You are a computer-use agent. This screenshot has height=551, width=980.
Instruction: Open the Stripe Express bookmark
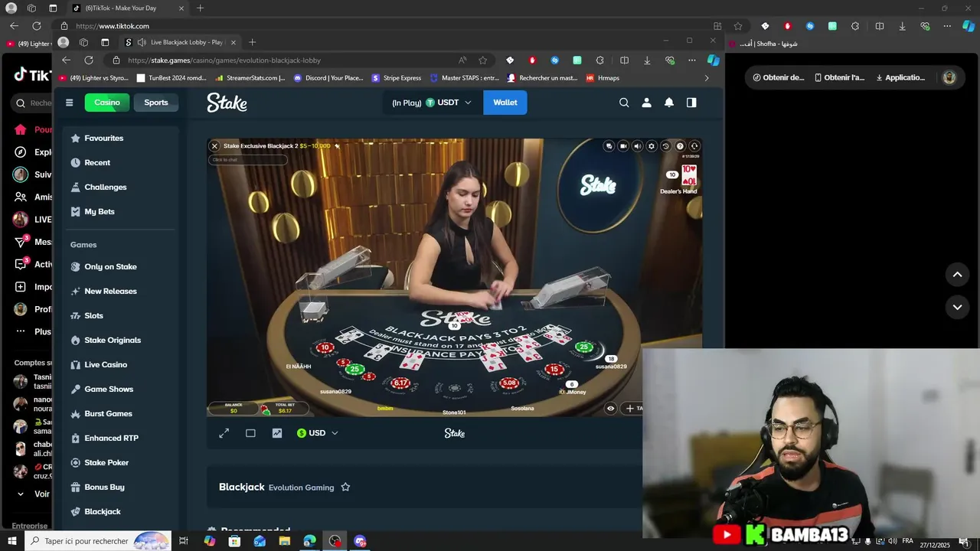click(397, 78)
